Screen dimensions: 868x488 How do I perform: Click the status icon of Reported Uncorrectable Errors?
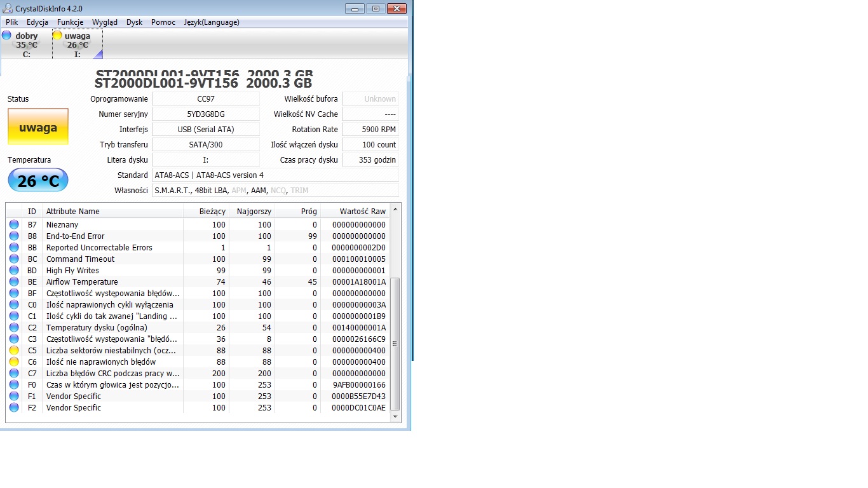(14, 247)
